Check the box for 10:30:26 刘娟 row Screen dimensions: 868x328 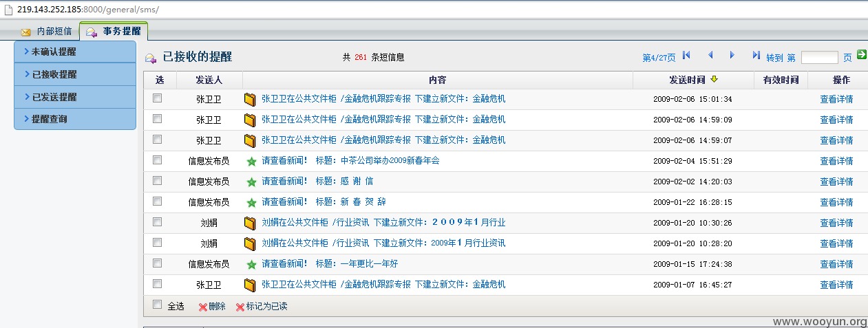point(158,222)
